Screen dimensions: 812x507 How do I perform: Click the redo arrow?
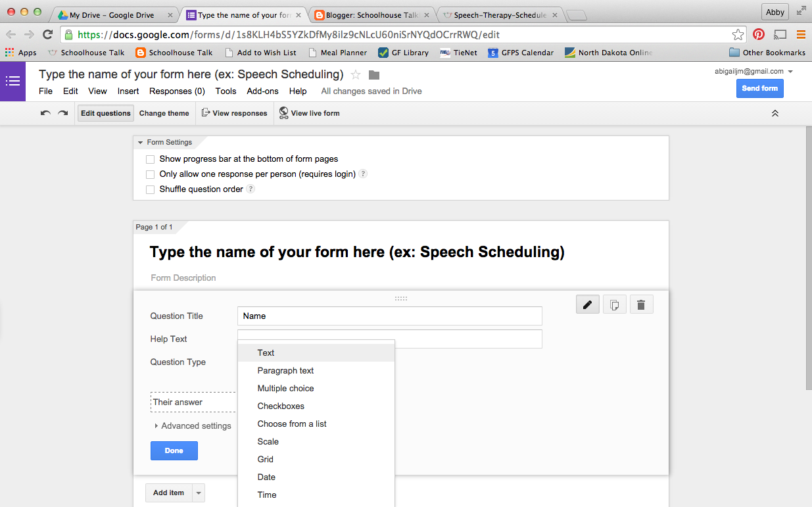click(62, 112)
